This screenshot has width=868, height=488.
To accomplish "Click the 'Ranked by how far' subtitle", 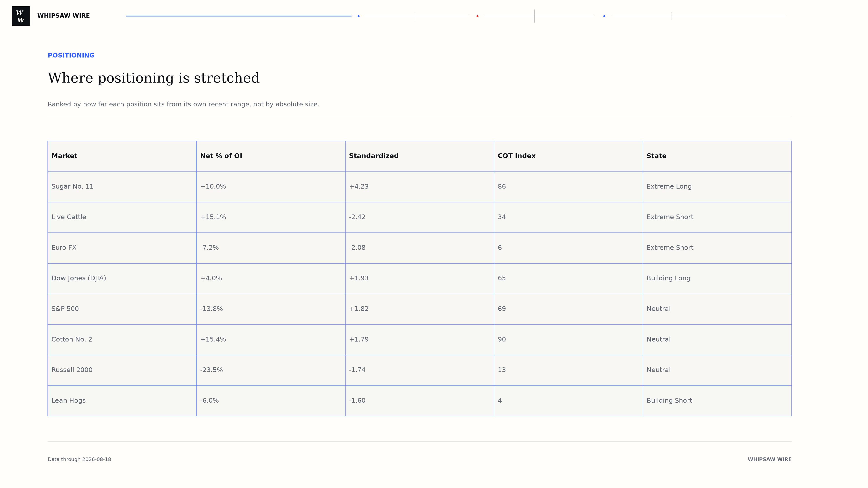I will [x=183, y=104].
